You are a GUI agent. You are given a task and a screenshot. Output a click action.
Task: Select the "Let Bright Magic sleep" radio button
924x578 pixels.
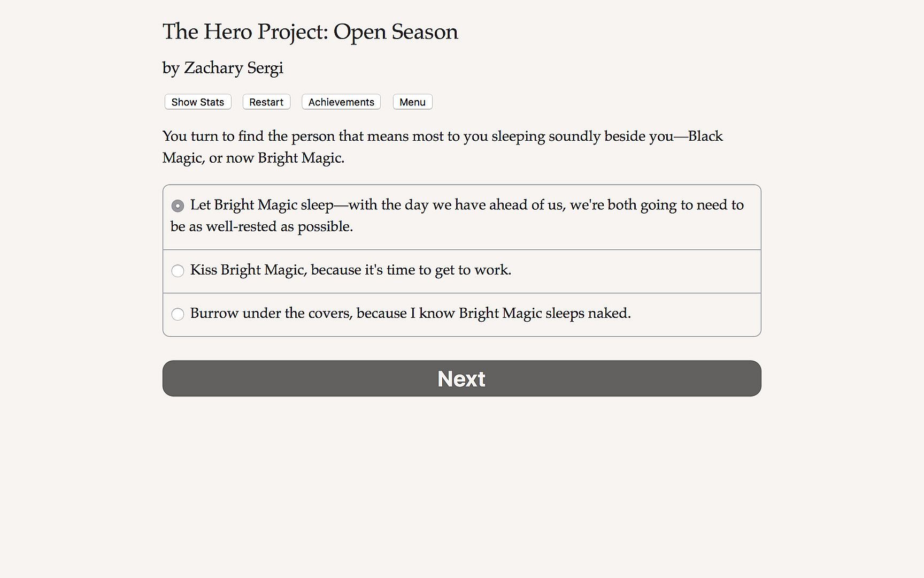(178, 206)
